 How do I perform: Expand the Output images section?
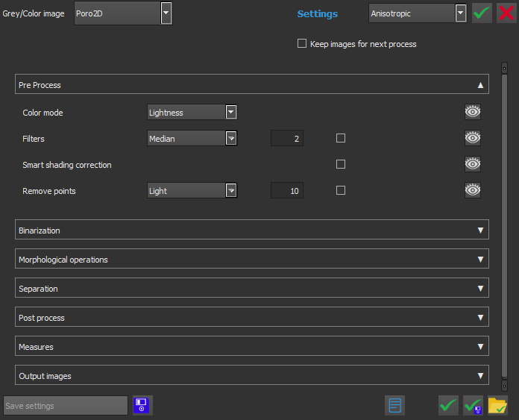pyautogui.click(x=252, y=375)
